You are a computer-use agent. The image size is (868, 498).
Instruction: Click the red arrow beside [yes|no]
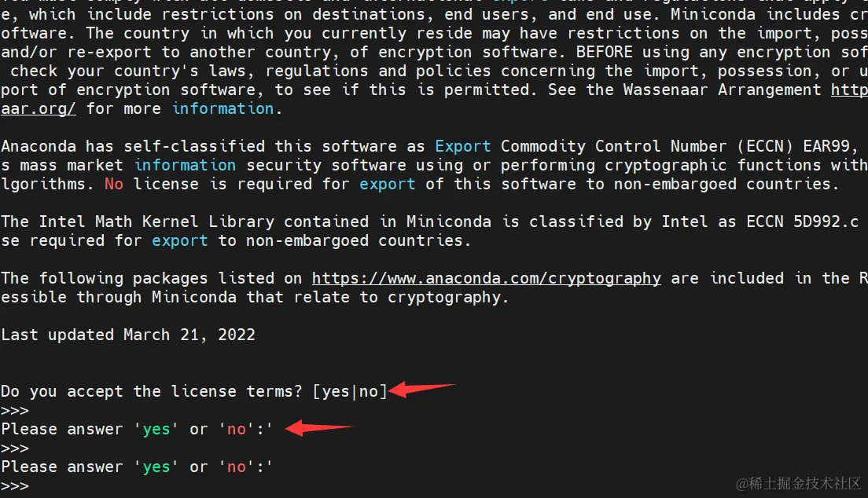(422, 389)
